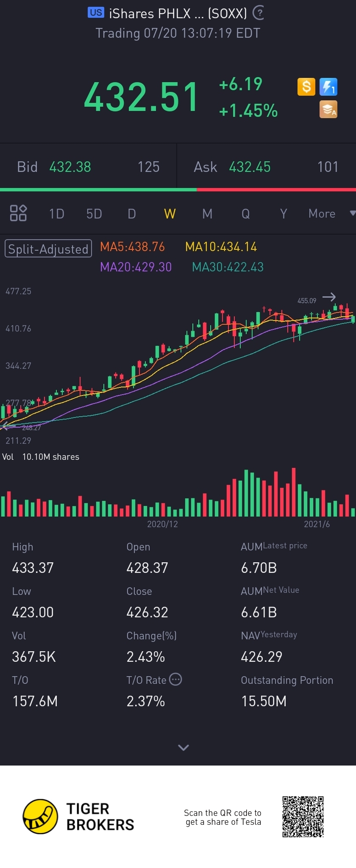Tap the High value 433.37

pyautogui.click(x=33, y=568)
